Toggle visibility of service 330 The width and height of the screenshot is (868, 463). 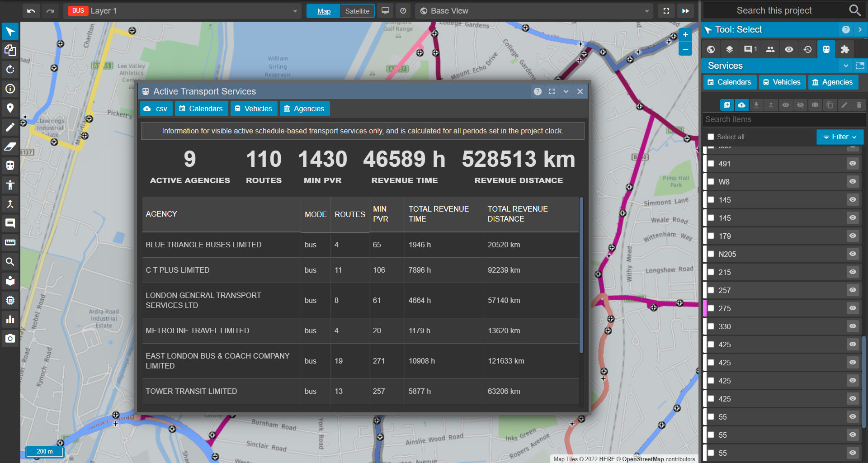tap(853, 326)
